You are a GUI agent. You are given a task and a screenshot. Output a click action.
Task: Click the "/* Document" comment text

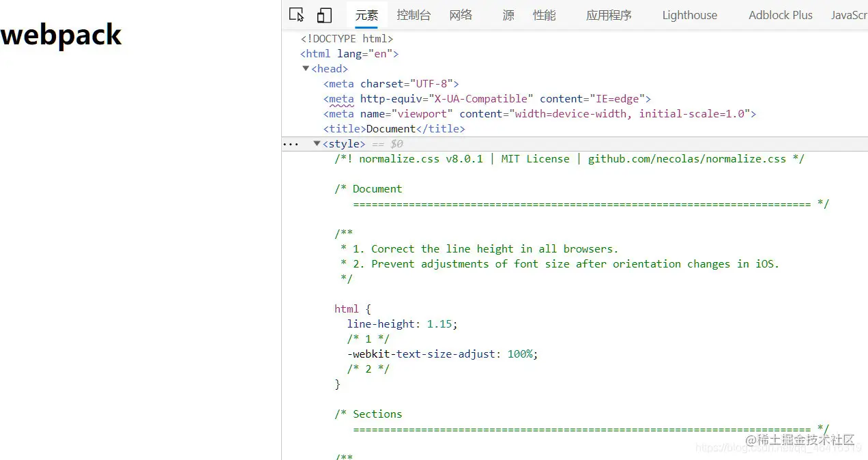(x=368, y=189)
